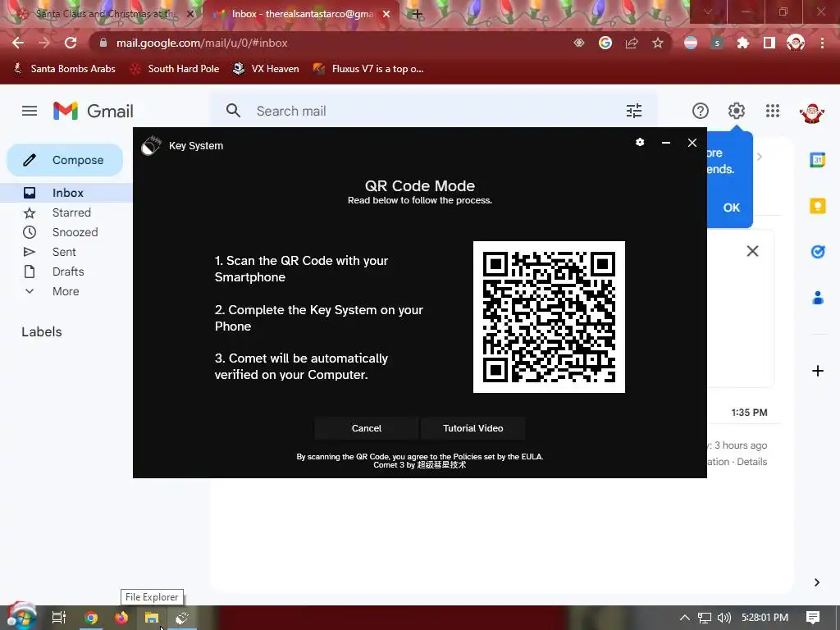Click the search magnifier icon

pos(233,111)
